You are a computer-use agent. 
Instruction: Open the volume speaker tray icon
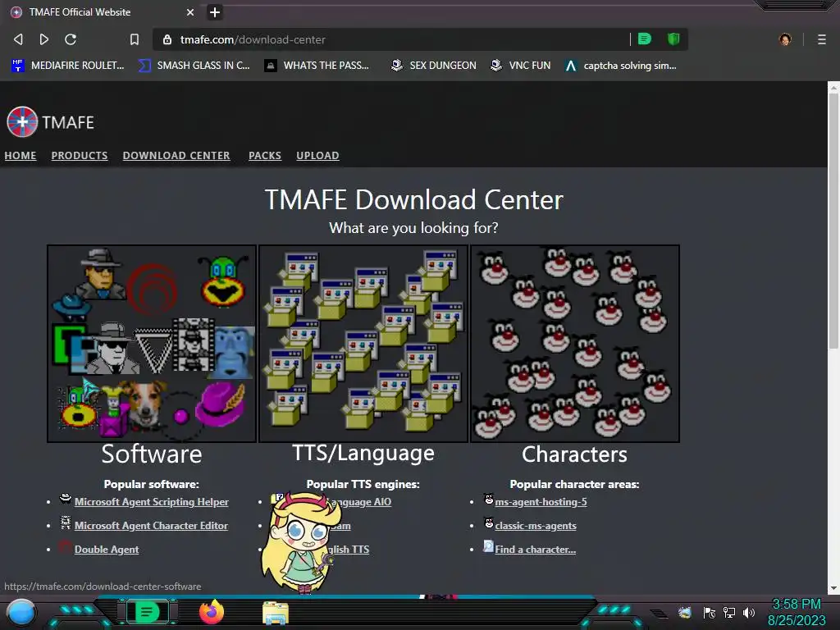748,612
